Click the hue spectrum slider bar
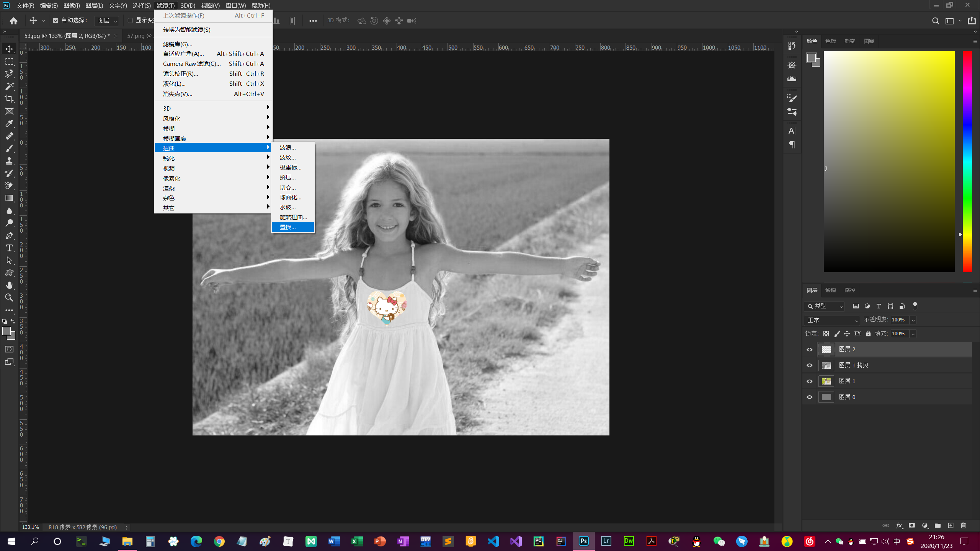Screen dimensions: 980x551 click(x=967, y=161)
